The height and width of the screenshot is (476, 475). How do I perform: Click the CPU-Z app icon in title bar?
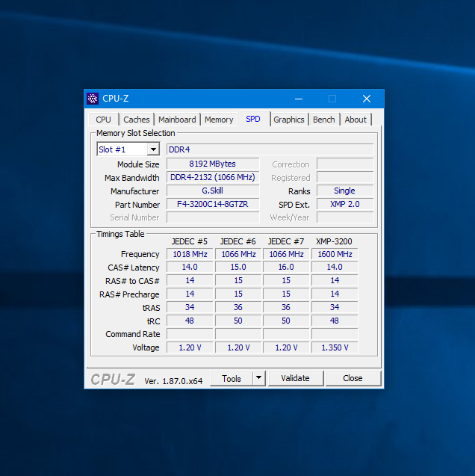tap(93, 99)
